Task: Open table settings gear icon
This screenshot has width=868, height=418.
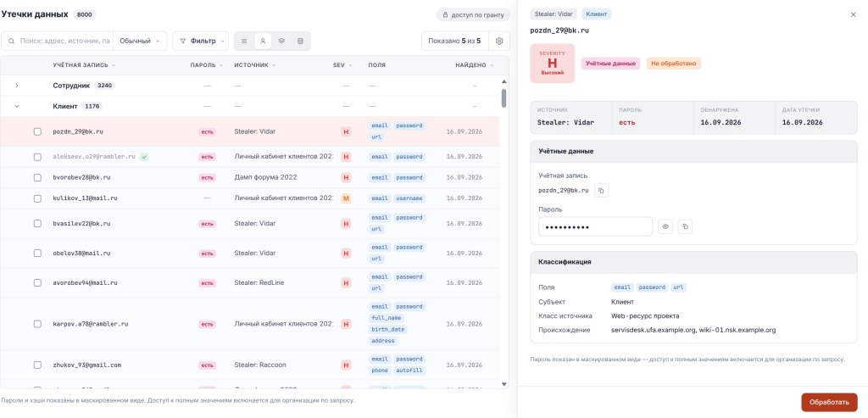Action: click(x=499, y=41)
